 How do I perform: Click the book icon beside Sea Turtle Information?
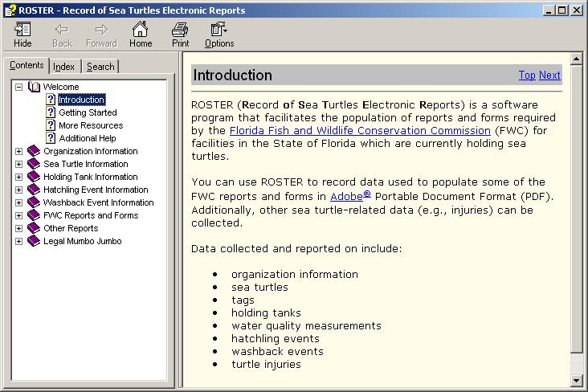tap(33, 164)
